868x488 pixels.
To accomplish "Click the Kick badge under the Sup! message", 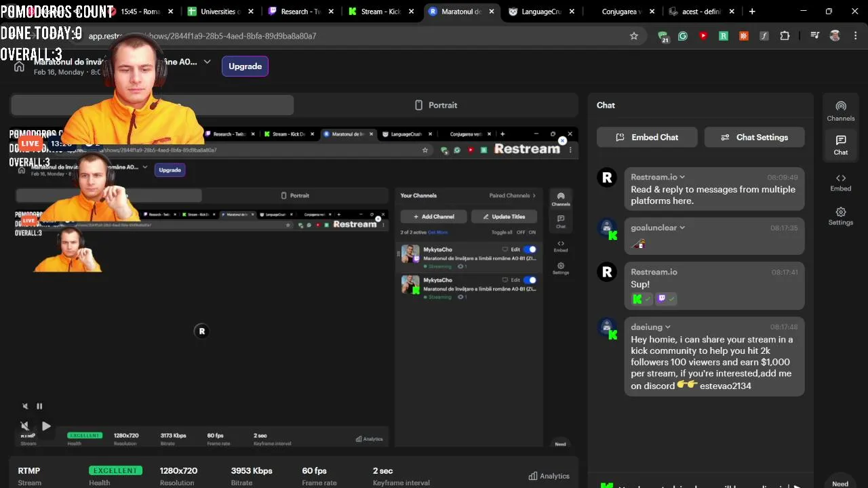I will coord(642,298).
